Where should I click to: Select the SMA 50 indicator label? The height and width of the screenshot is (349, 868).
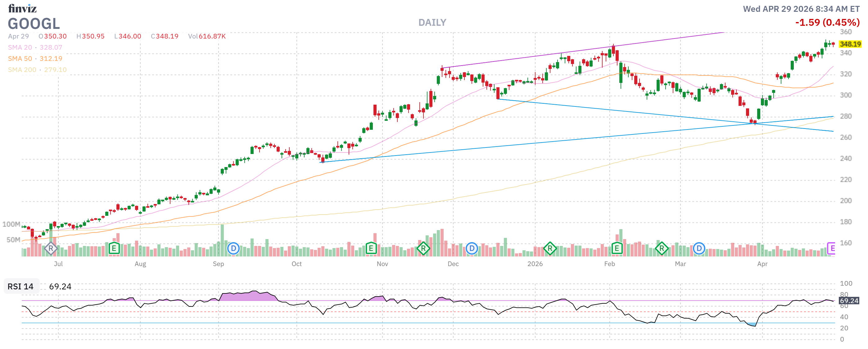(20, 59)
